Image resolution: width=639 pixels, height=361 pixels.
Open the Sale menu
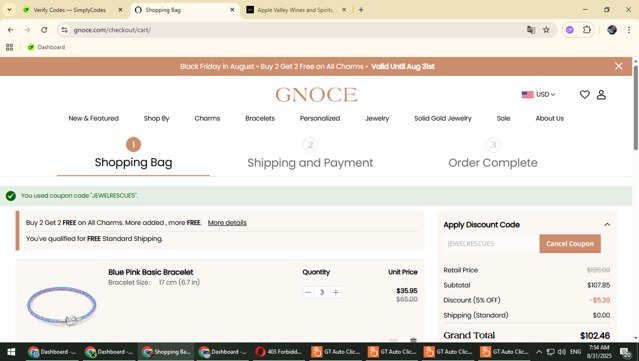[503, 119]
